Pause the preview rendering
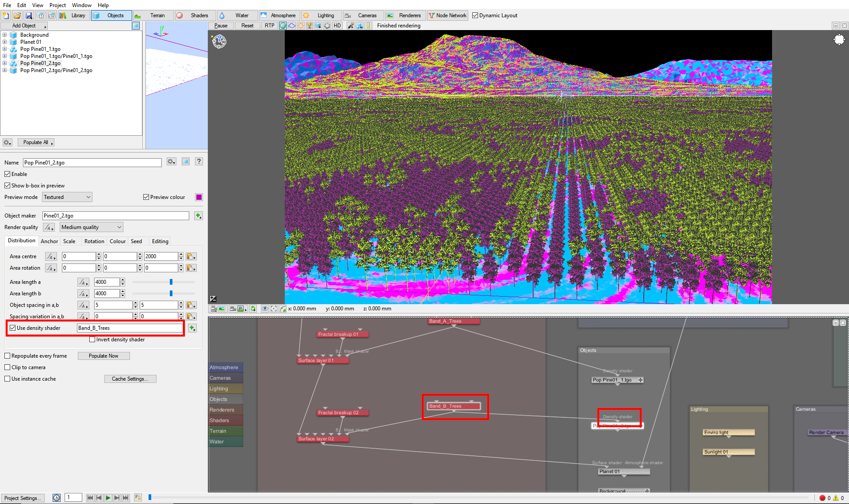Viewport: 849px width, 504px height. pos(221,26)
